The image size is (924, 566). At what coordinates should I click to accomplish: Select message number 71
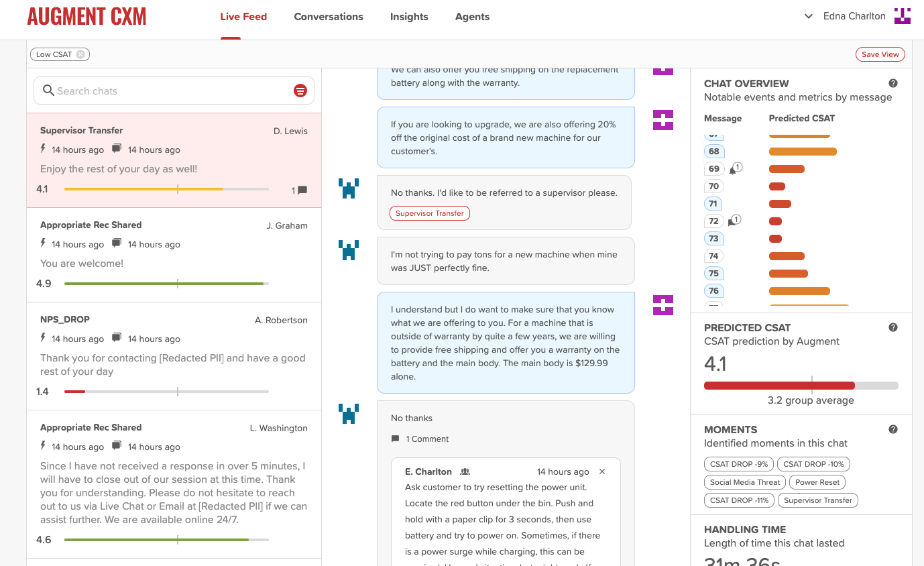coord(713,204)
